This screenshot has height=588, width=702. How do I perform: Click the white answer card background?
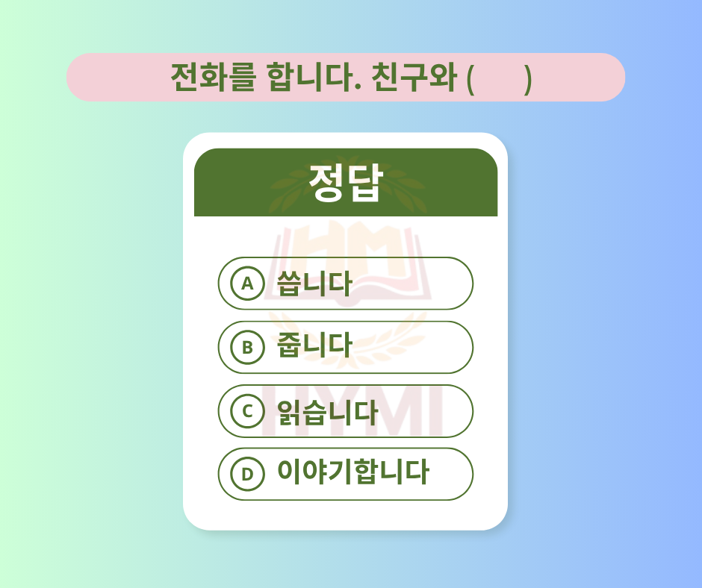pyautogui.click(x=346, y=331)
